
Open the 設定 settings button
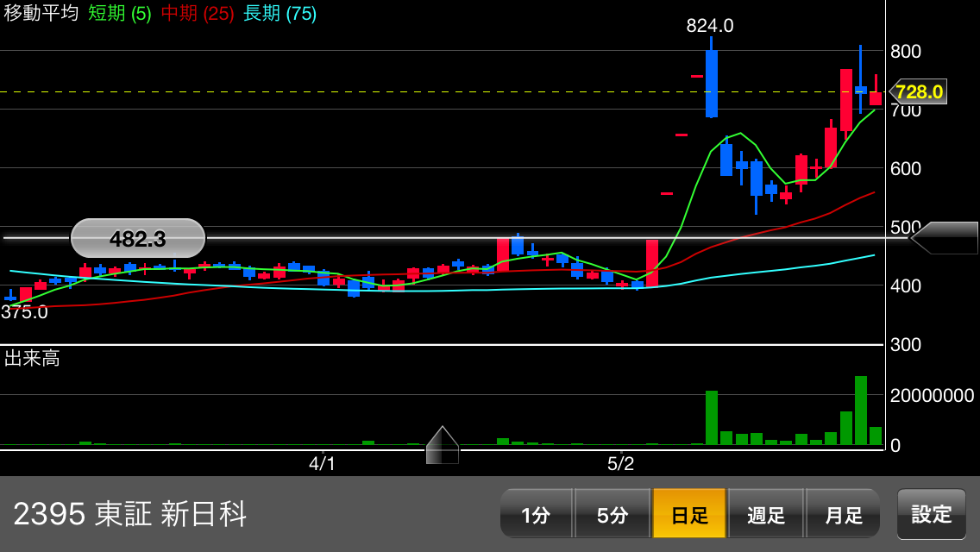[x=932, y=514]
